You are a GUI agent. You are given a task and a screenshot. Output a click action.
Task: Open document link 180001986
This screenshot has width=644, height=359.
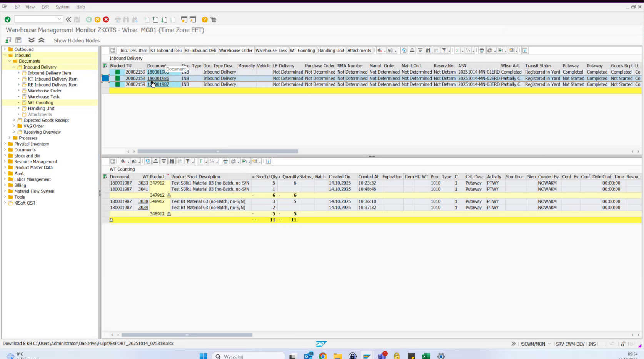click(159, 78)
